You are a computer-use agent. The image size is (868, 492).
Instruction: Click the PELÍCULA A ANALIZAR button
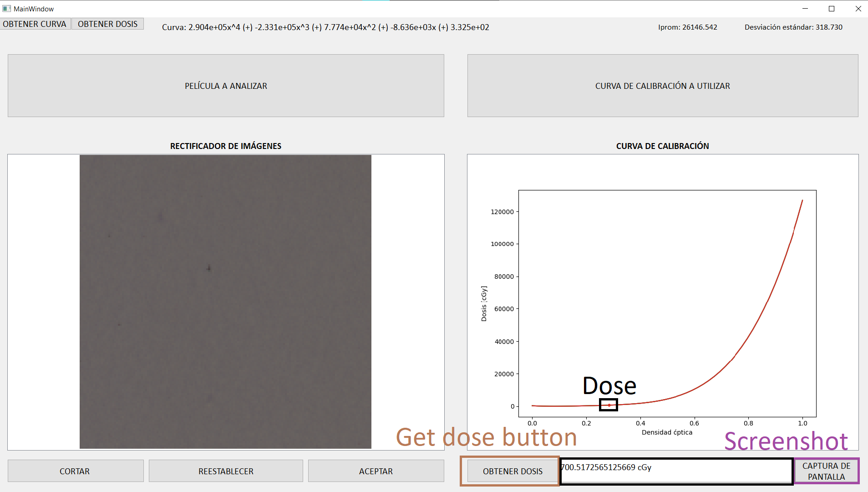(225, 86)
